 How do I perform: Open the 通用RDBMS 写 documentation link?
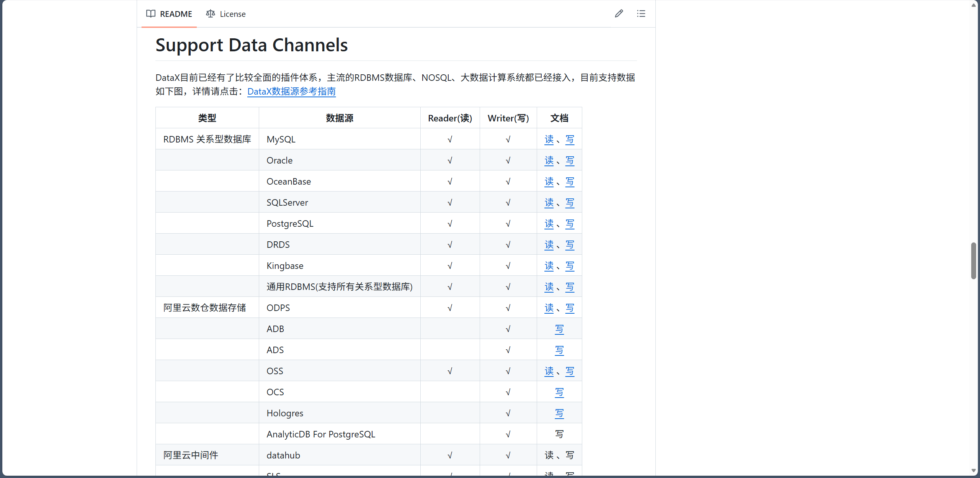click(570, 287)
